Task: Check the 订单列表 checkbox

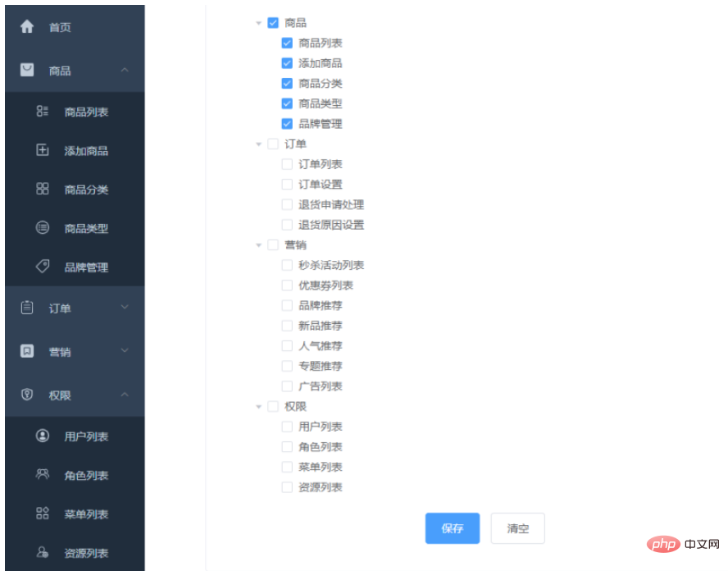Action: click(287, 164)
